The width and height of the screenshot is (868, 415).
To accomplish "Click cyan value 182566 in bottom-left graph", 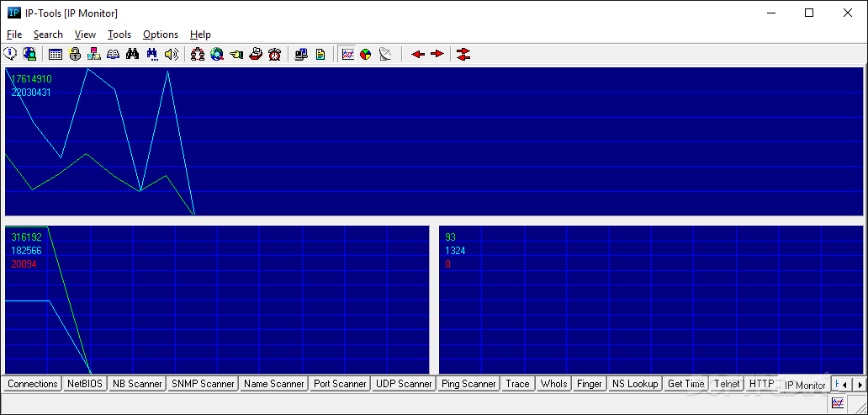I will pyautogui.click(x=27, y=251).
